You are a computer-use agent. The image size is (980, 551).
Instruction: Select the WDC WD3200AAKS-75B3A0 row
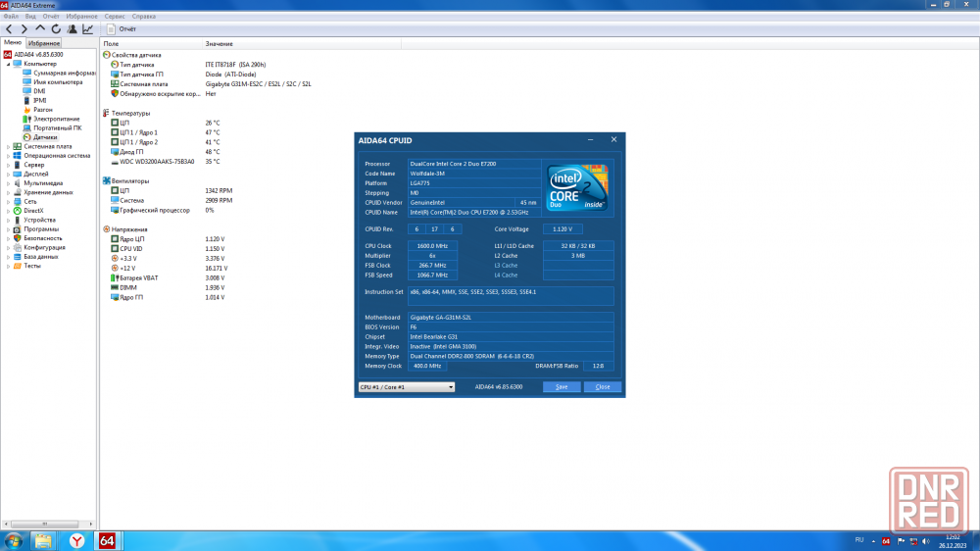pyautogui.click(x=166, y=162)
